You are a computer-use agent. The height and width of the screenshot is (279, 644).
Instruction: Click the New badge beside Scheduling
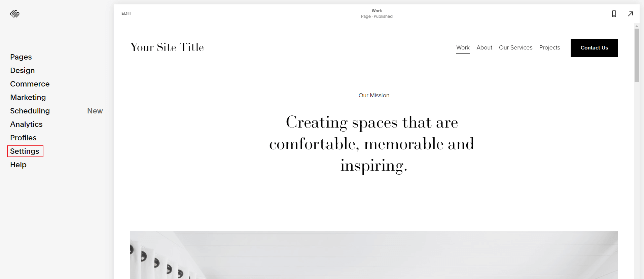(95, 111)
